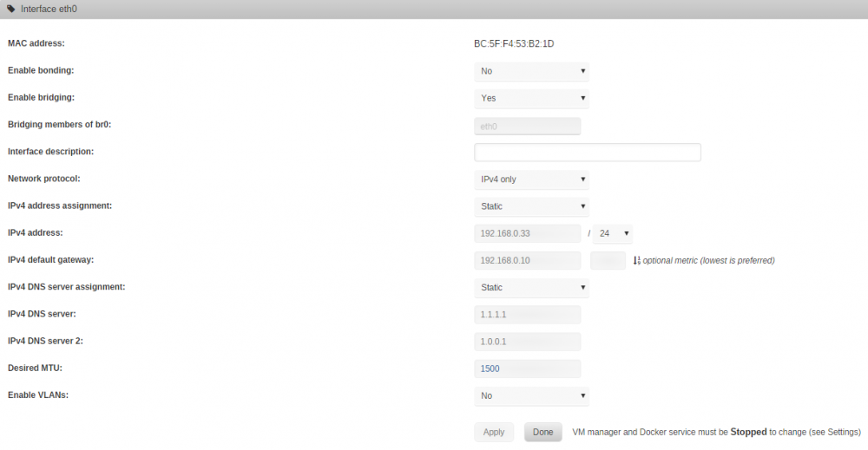Click the optional metric hint text
The image size is (868, 450).
tap(708, 260)
